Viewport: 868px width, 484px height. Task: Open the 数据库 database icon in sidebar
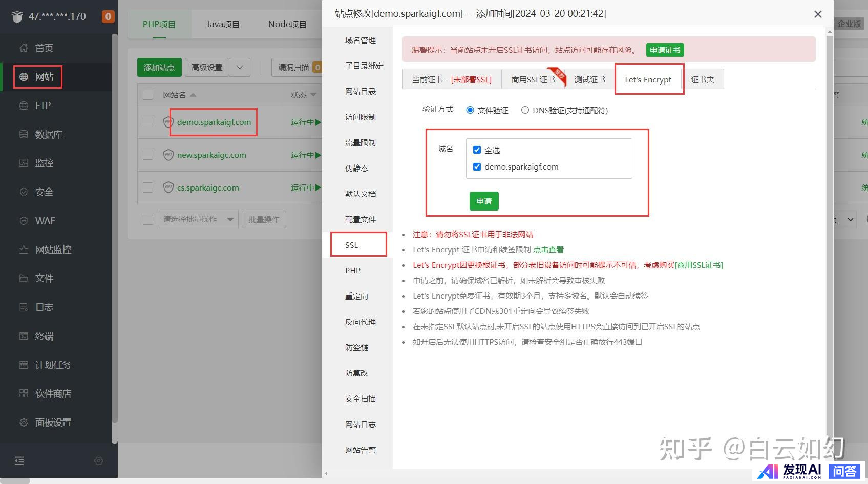24,134
